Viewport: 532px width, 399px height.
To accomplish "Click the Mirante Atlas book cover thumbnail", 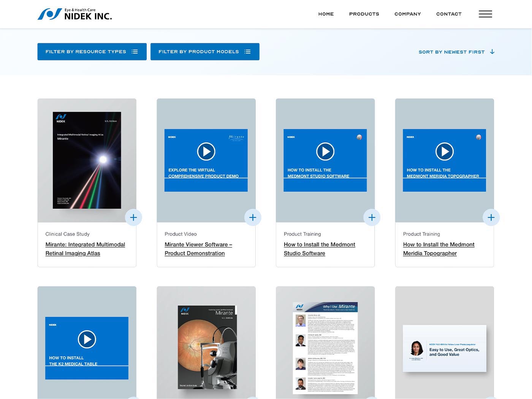I will point(87,160).
